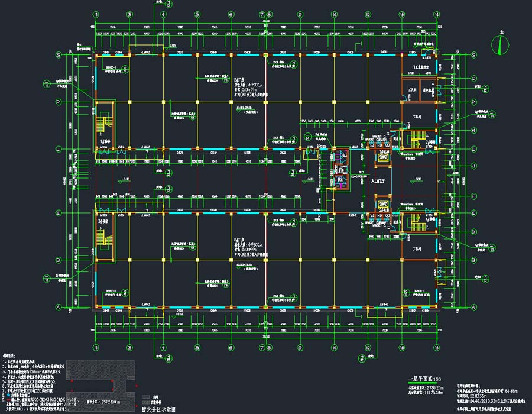Select axis bubble 4 in the top row

pos(164,15)
